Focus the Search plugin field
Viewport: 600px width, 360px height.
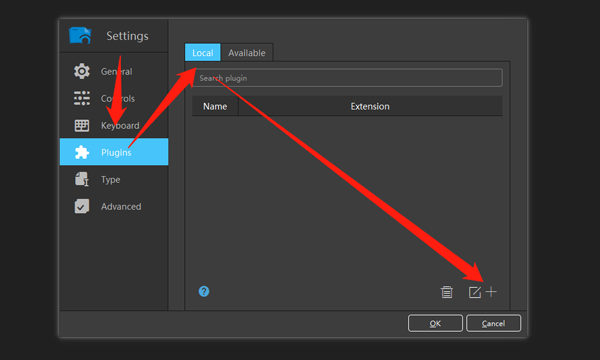point(347,78)
